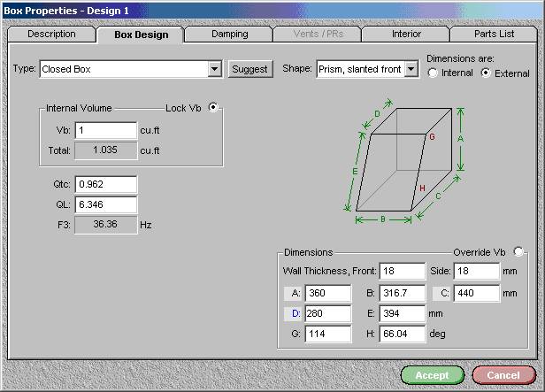Open the box Type dropdown

click(215, 69)
